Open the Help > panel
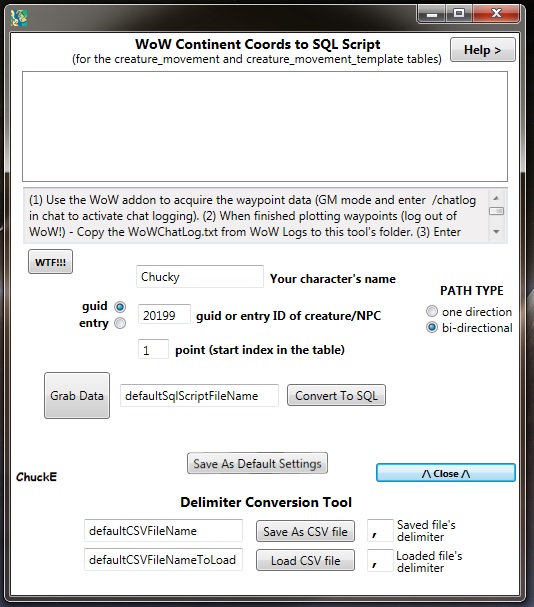 tap(482, 50)
